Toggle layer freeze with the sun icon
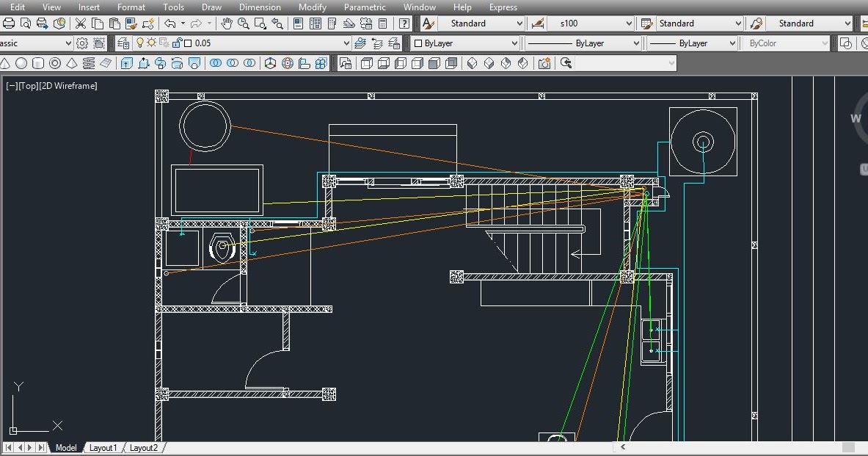This screenshot has width=868, height=456. point(150,43)
